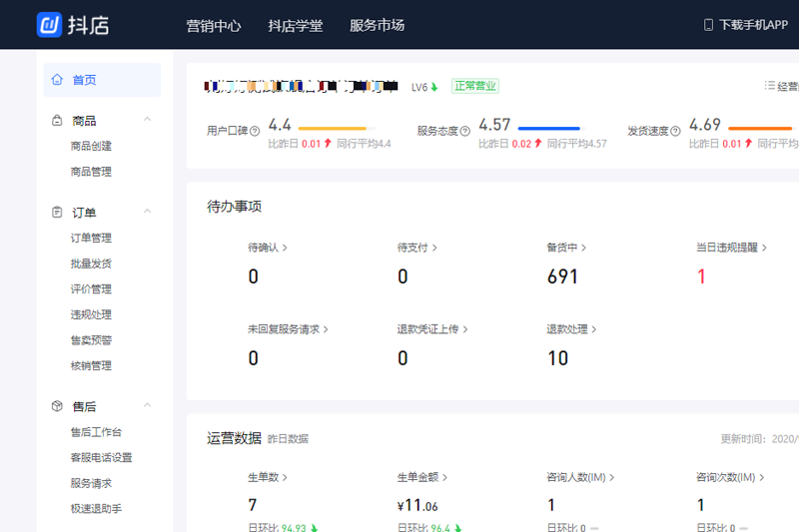Open 当日违规提醒 link

(731, 248)
